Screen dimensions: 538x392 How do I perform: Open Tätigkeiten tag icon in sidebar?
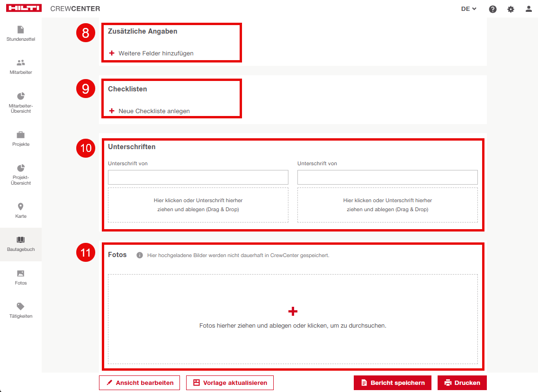(x=20, y=307)
